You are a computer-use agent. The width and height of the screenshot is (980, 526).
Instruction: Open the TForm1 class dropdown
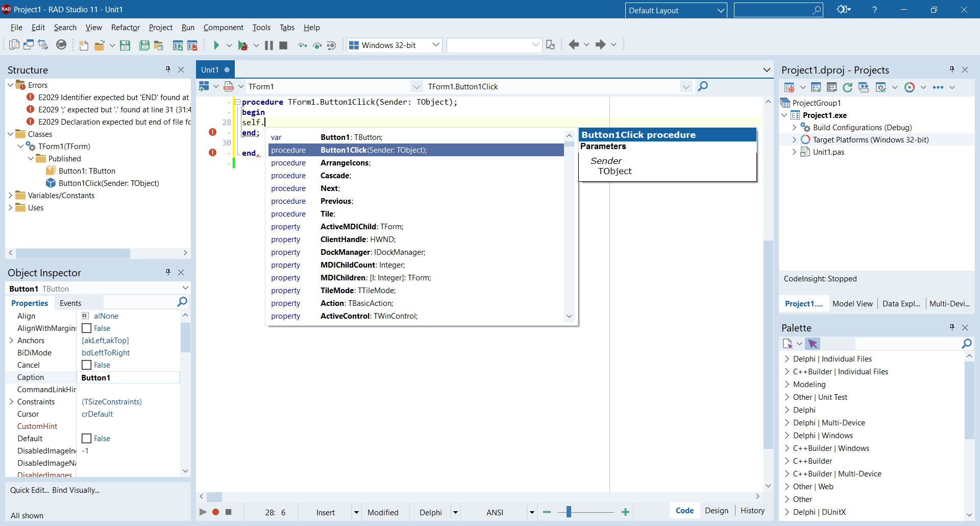click(x=416, y=87)
